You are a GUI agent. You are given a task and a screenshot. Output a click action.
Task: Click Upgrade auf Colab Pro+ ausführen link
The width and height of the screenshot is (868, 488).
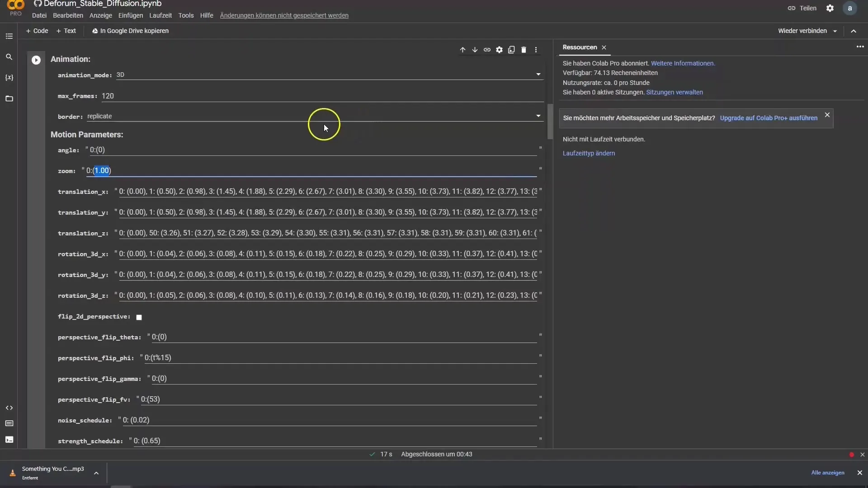pos(769,118)
